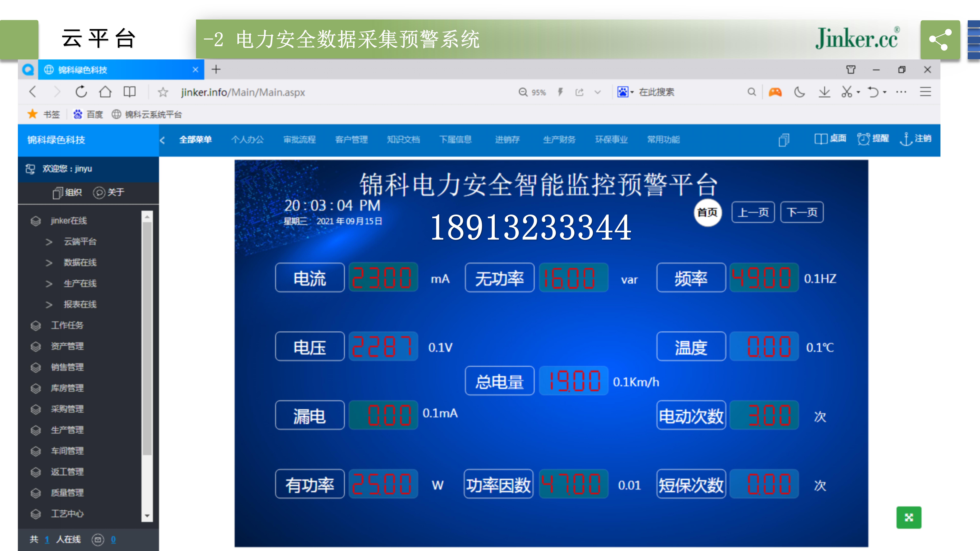Viewport: 980px width, 551px height.
Task: Select the 客户管理 menu item
Action: pos(351,140)
